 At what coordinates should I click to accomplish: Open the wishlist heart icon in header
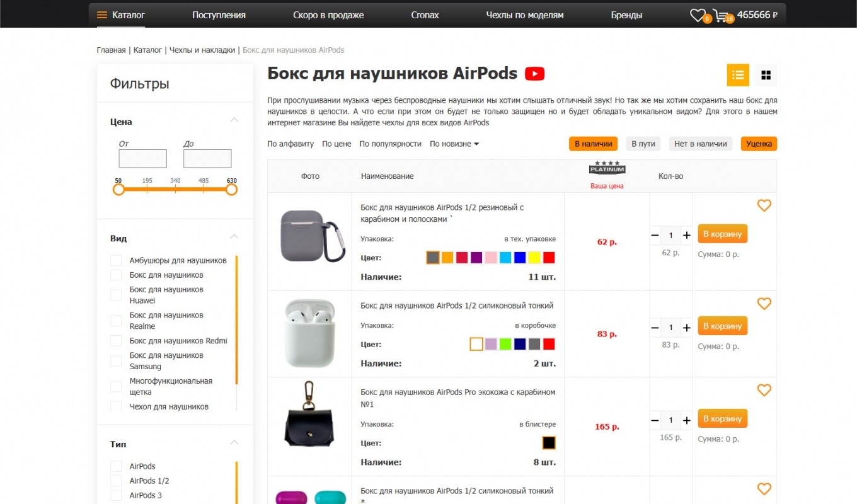(x=698, y=15)
